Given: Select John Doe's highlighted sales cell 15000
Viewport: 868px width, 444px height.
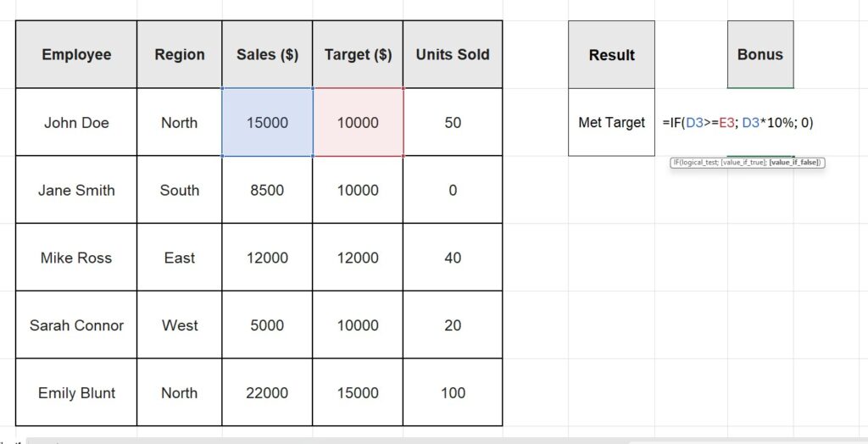Looking at the screenshot, I should tap(267, 123).
